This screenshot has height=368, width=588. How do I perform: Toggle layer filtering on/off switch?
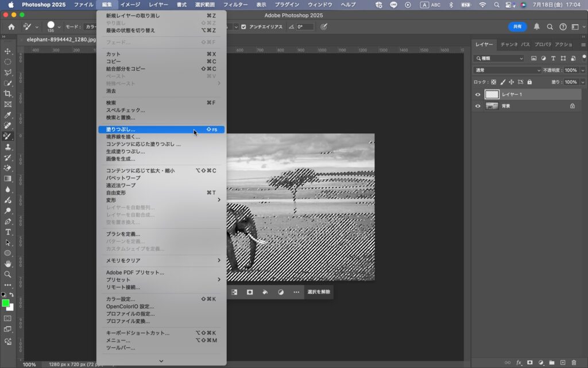584,58
